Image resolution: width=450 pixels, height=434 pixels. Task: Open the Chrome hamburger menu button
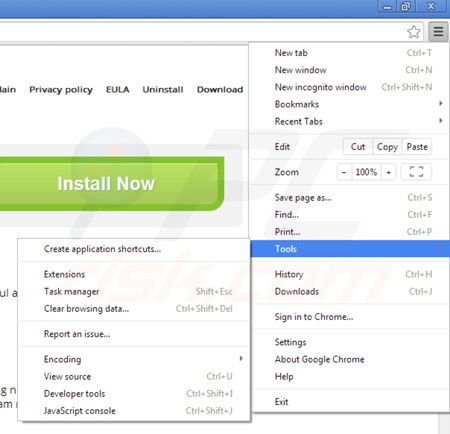[x=438, y=32]
